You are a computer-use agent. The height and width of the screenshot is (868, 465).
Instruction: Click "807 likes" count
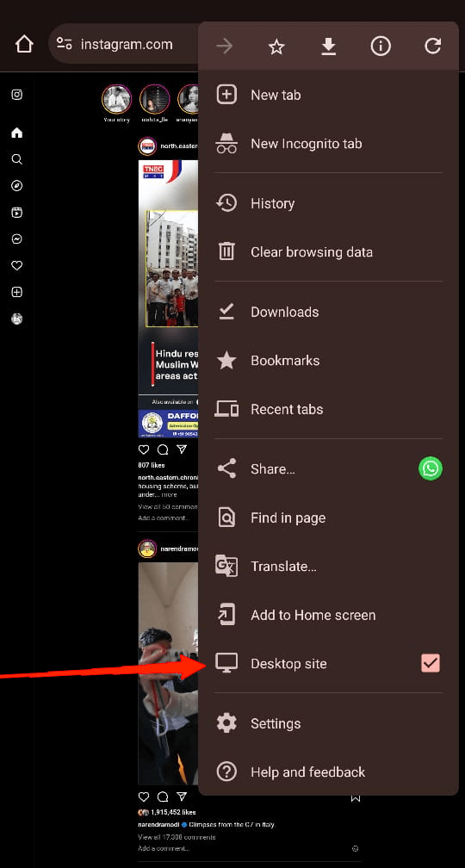[152, 465]
